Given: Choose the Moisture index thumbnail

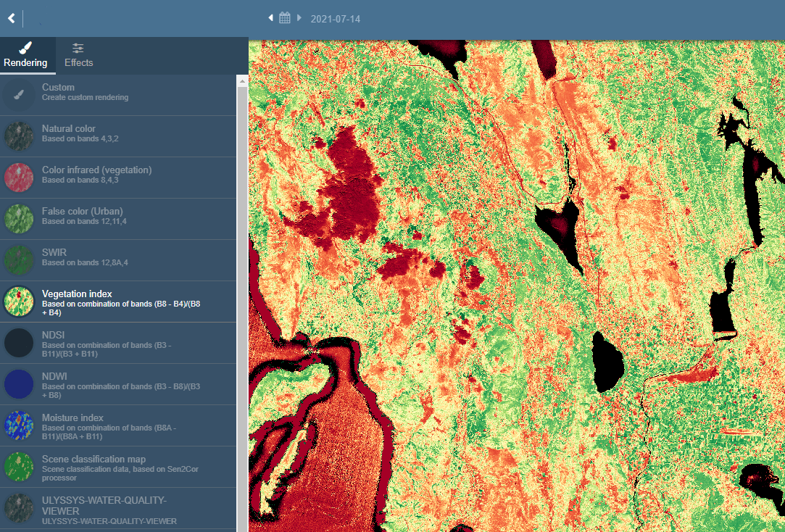Looking at the screenshot, I should click(x=19, y=425).
